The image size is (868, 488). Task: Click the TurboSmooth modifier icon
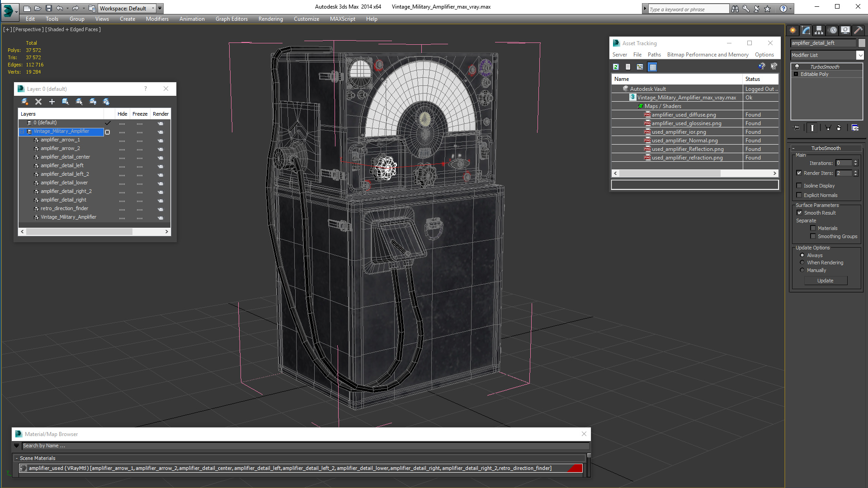coord(797,66)
